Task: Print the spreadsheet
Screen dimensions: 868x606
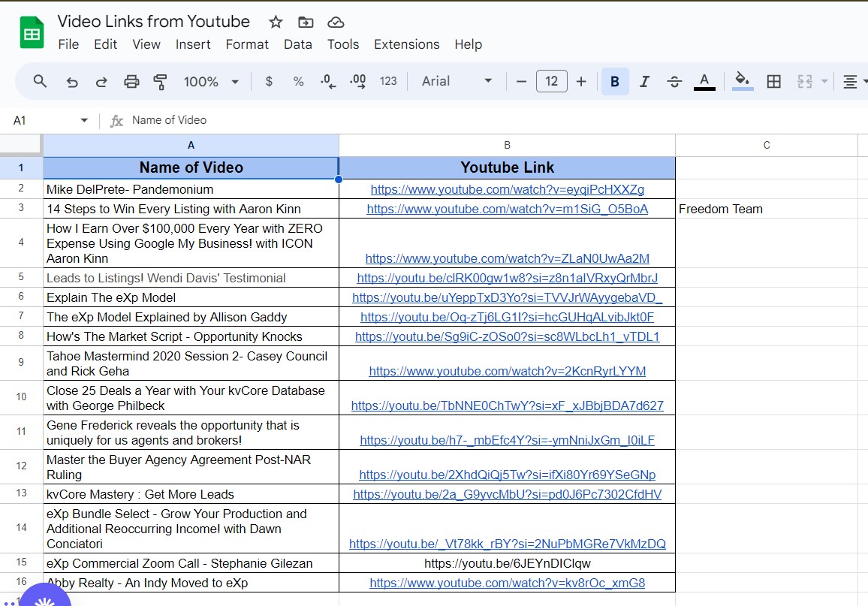Action: [131, 82]
